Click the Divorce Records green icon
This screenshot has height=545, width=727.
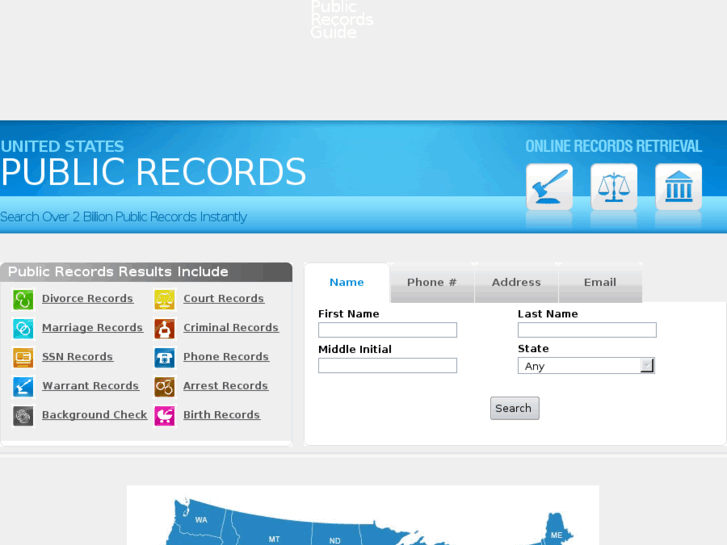tap(23, 299)
